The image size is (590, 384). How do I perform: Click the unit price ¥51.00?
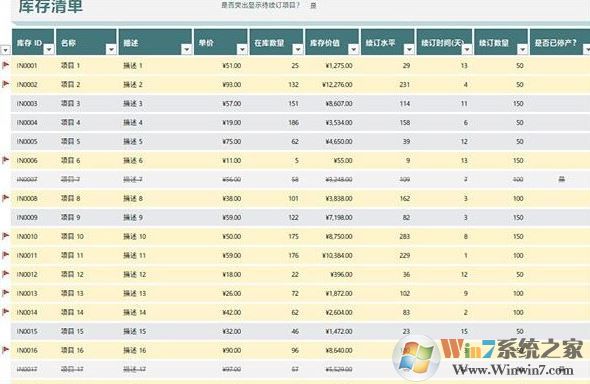pos(232,65)
